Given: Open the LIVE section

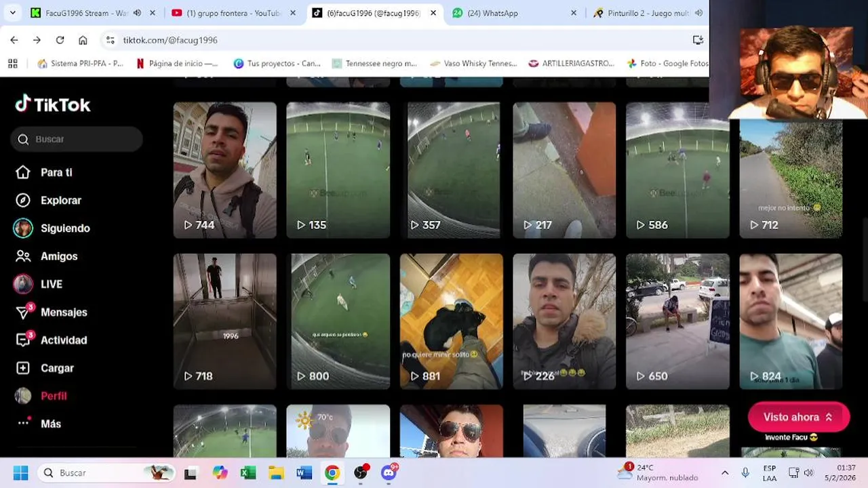Looking at the screenshot, I should (x=39, y=284).
